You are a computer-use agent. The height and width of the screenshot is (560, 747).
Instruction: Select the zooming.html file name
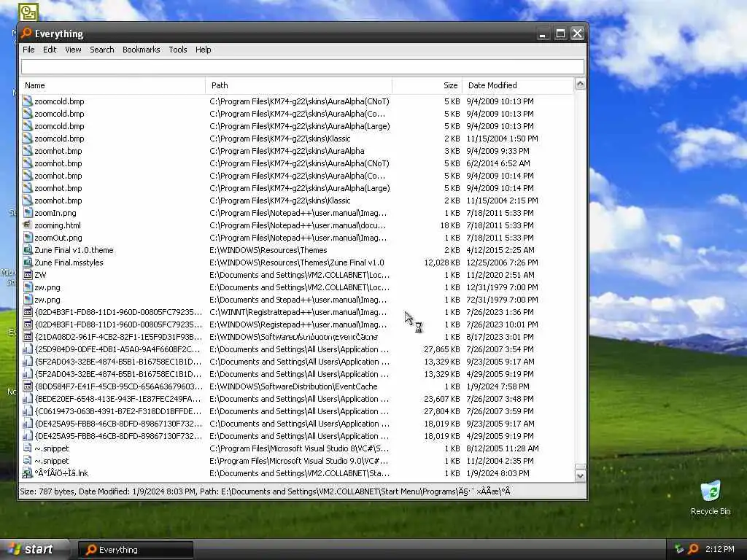58,225
